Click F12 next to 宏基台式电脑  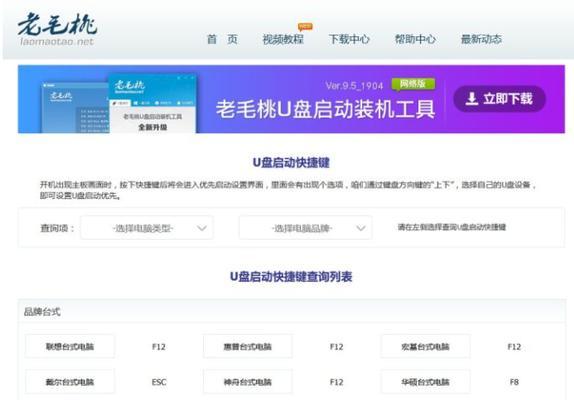(x=514, y=347)
